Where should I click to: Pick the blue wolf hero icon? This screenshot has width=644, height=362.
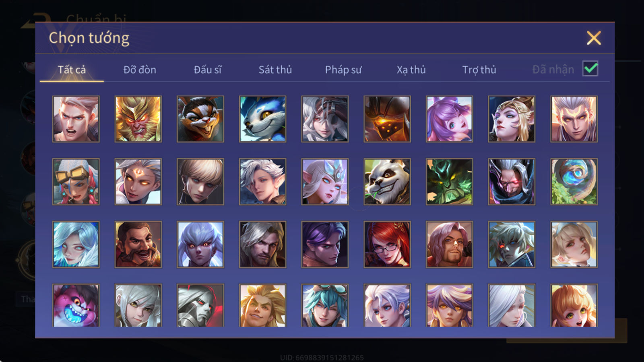coord(262,119)
